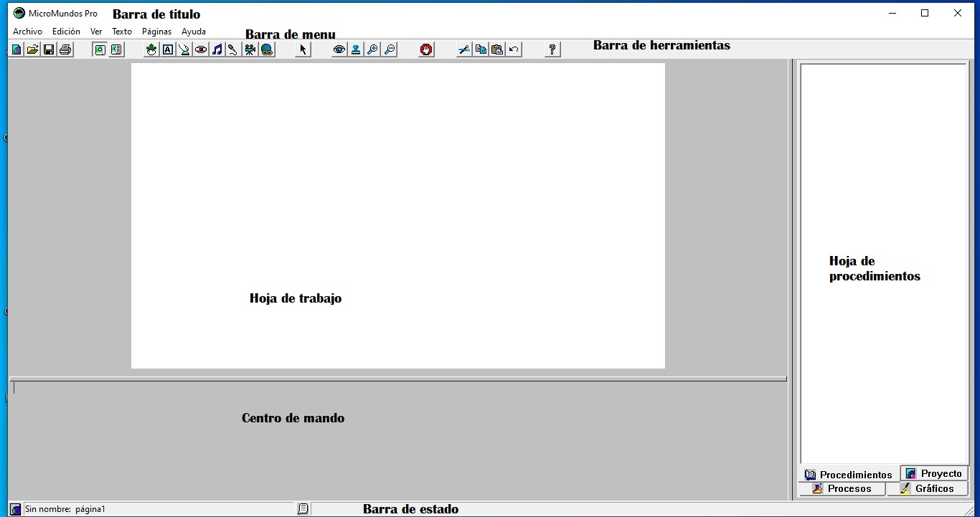Screen dimensions: 980x517
Task: Select the text box tool
Action: 167,49
